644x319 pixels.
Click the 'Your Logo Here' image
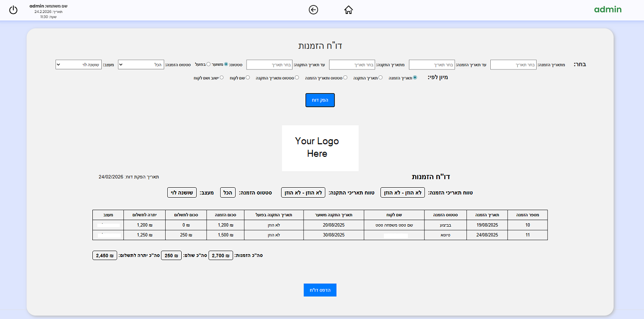coord(320,148)
